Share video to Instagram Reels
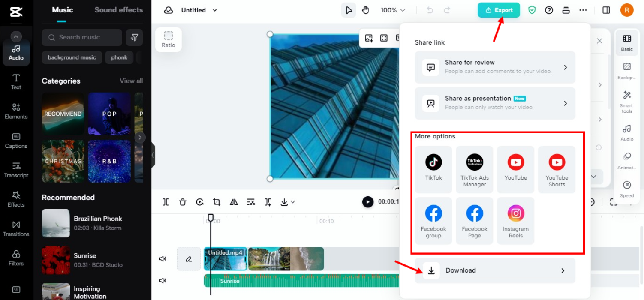 click(x=516, y=221)
